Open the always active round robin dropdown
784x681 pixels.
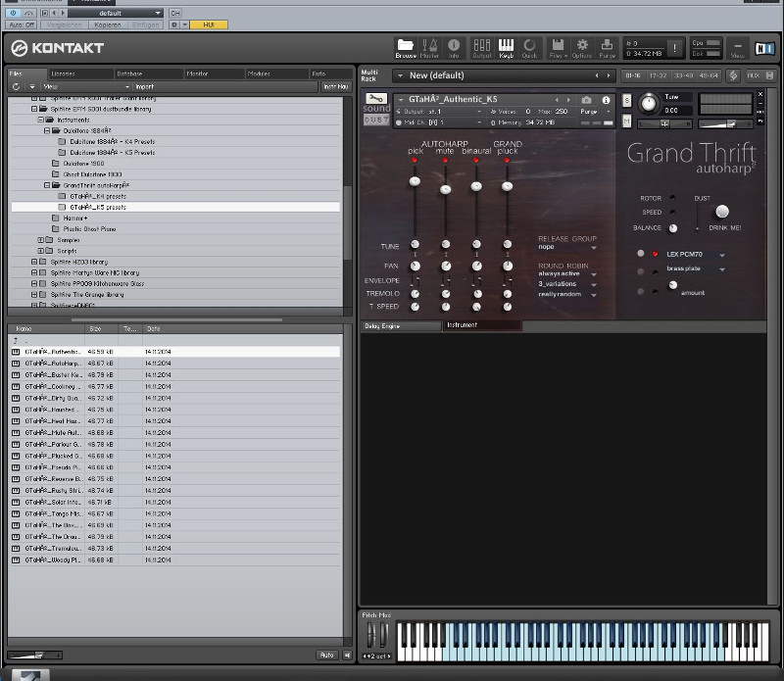[x=567, y=274]
